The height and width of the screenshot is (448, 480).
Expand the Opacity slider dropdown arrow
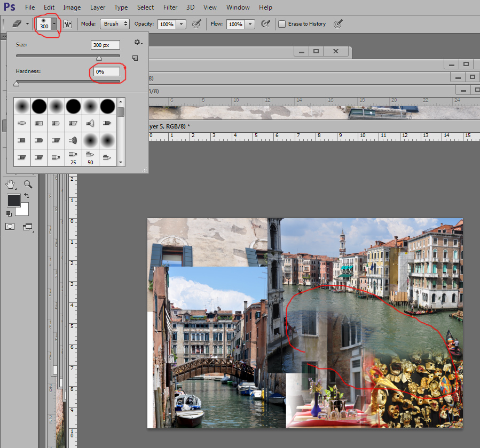point(181,24)
